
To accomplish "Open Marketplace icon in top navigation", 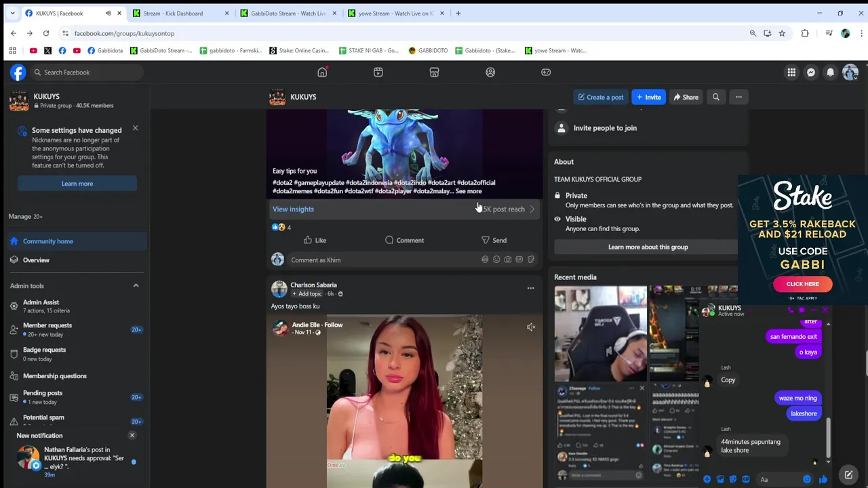I will click(x=434, y=72).
